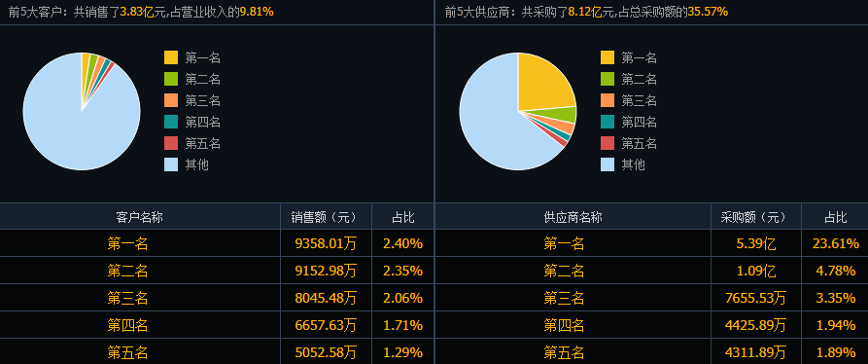Click the 7655.53万 purchase amount cell

[756, 298]
